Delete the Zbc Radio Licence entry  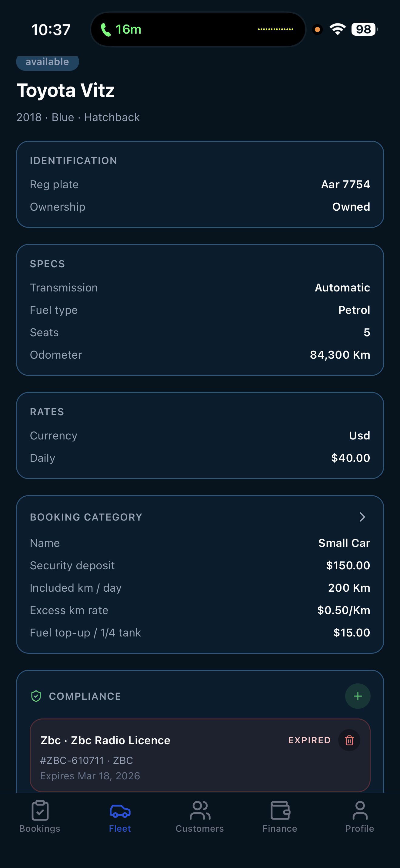click(x=349, y=740)
